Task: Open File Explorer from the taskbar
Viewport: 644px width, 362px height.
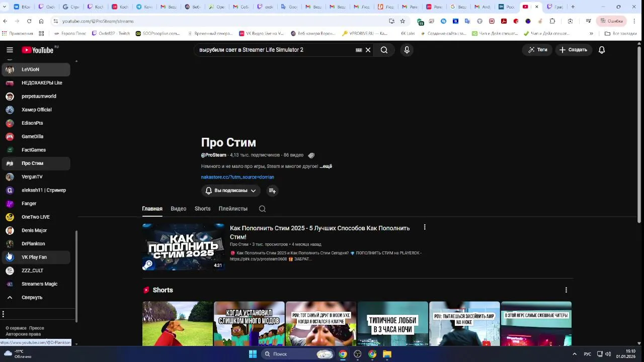Action: point(387,354)
